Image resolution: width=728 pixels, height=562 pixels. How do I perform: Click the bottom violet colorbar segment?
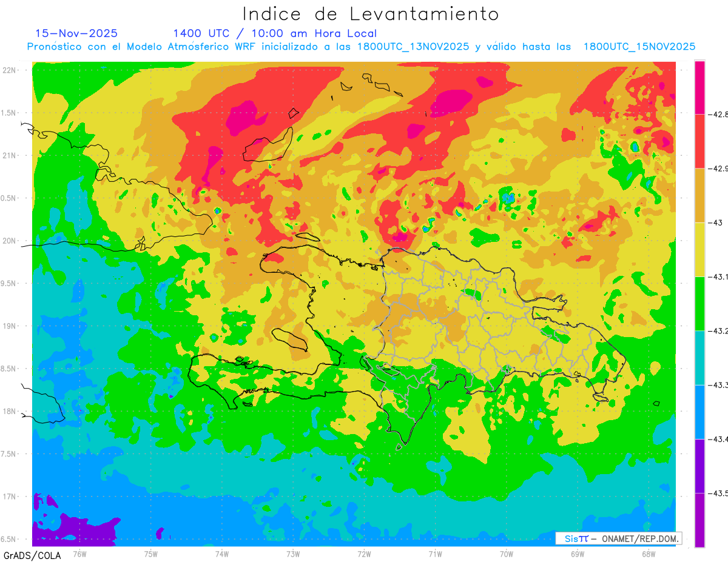tap(699, 520)
